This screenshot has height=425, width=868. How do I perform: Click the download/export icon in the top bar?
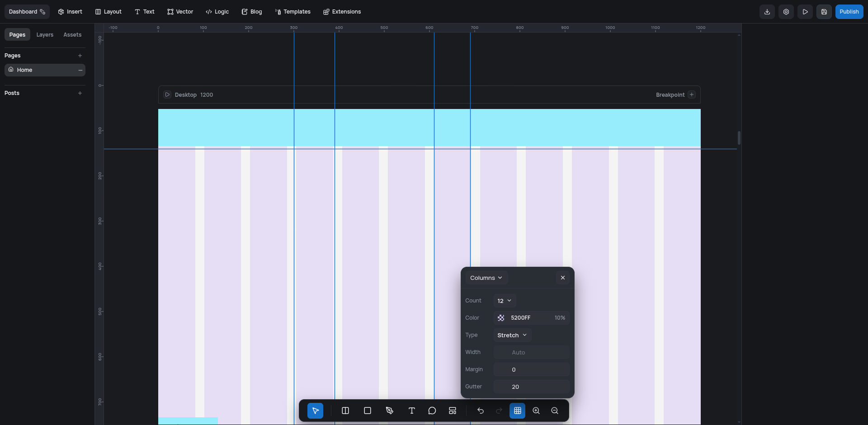[x=767, y=11]
